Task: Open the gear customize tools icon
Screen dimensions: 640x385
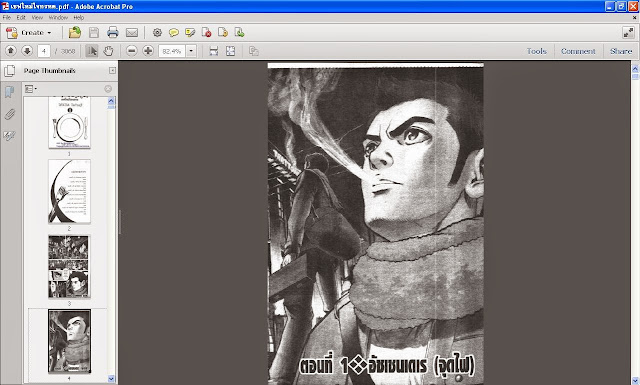Action: coord(157,33)
